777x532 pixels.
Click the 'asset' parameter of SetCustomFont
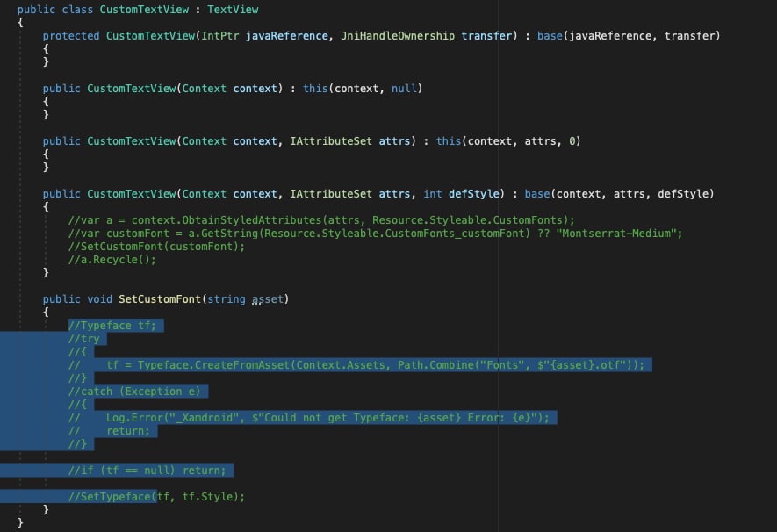coord(268,299)
